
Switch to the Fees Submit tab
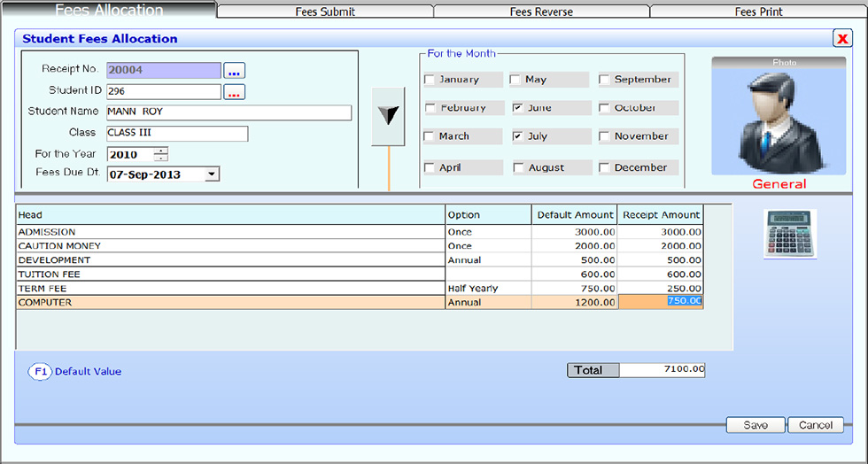(325, 12)
